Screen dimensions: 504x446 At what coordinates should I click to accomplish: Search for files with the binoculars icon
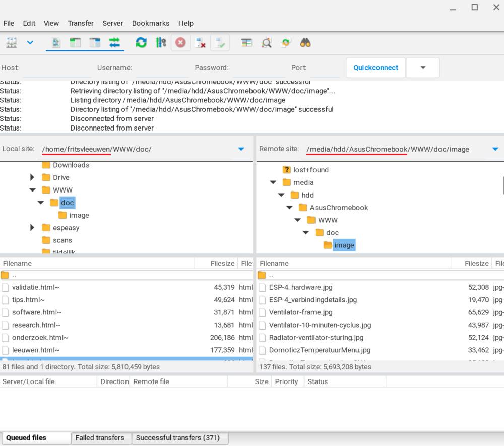(305, 43)
